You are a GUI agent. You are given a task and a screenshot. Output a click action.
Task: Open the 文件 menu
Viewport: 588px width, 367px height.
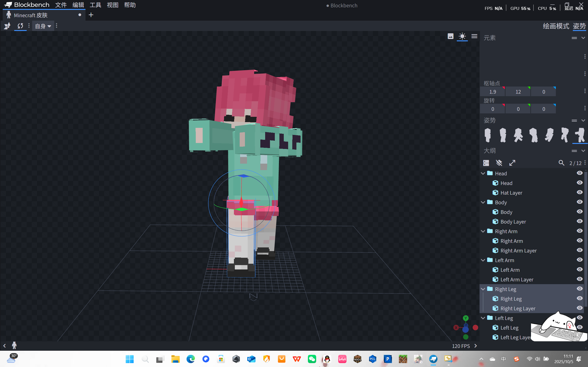point(61,5)
